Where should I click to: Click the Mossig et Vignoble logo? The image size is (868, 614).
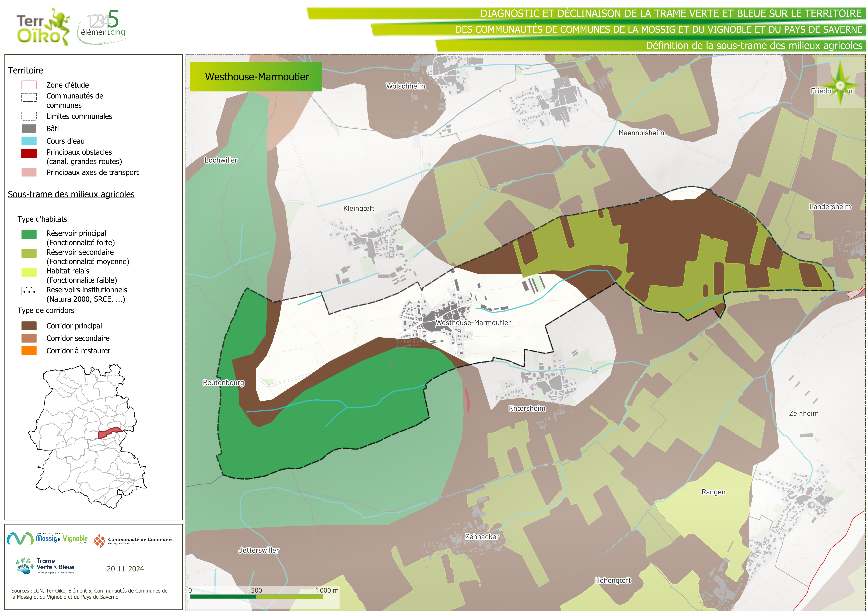coord(47,538)
